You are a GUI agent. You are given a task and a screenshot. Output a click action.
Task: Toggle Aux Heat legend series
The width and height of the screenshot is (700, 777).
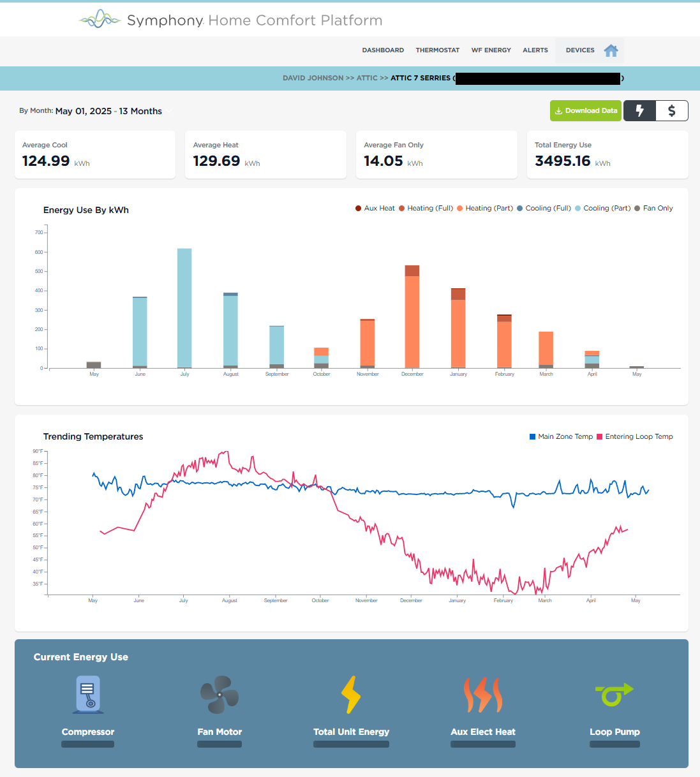[x=375, y=208]
